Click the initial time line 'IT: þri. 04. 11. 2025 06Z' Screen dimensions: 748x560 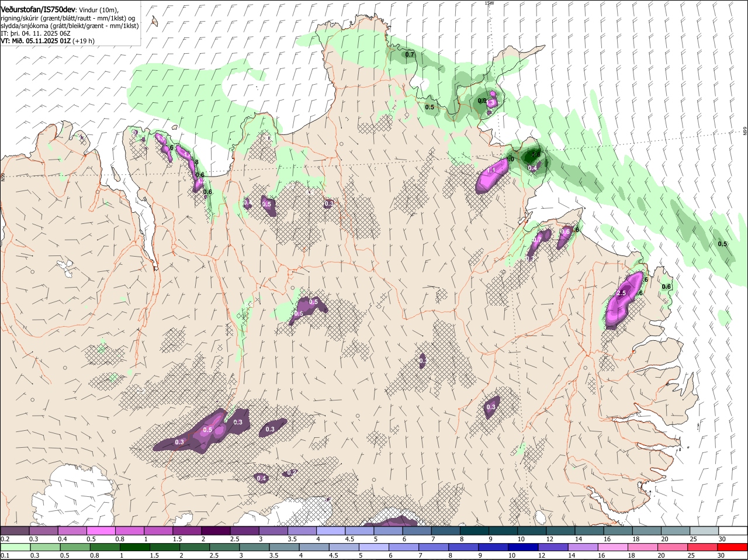[x=36, y=33]
